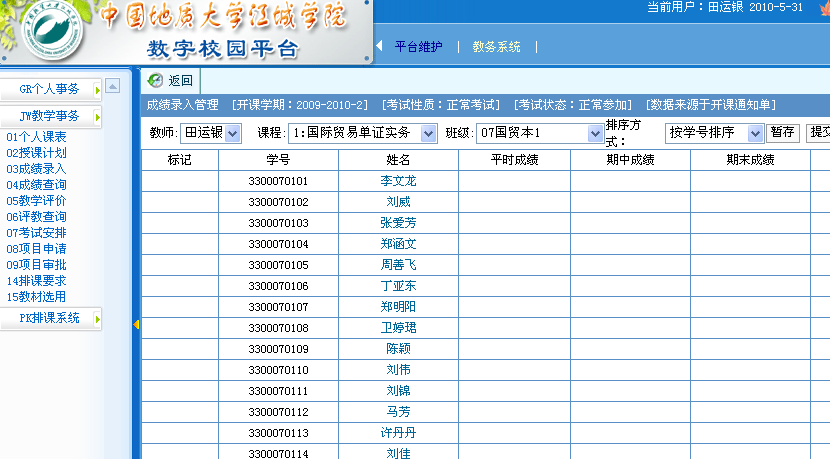Open 01个人课表 link
The width and height of the screenshot is (830, 459).
(37, 137)
